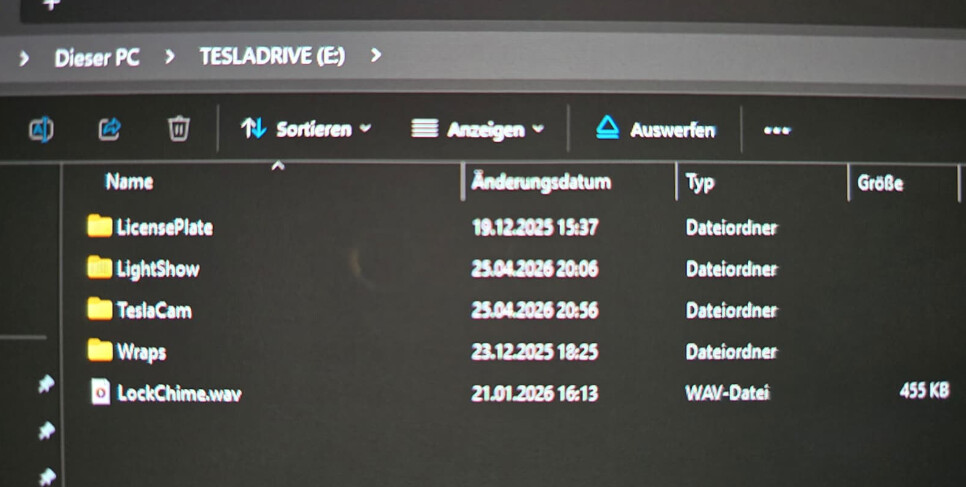Click the LicensePlate folder name
This screenshot has width=966, height=487.
(164, 227)
